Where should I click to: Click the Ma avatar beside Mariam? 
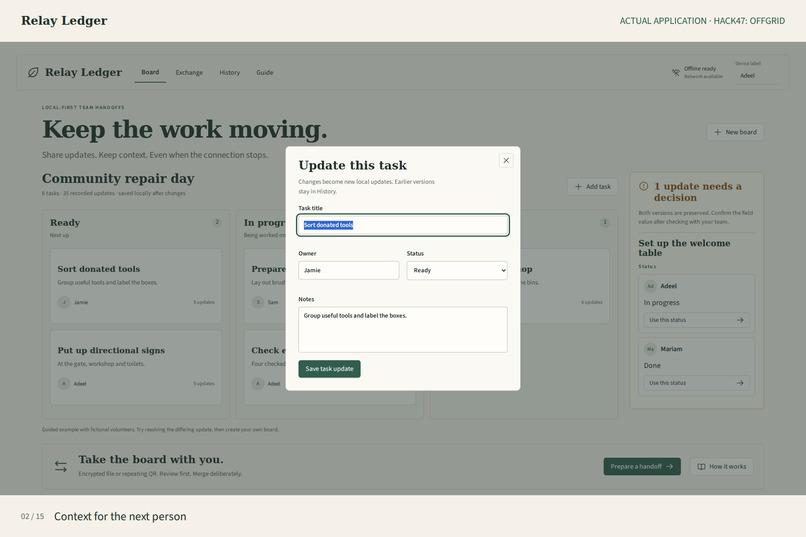tap(650, 349)
